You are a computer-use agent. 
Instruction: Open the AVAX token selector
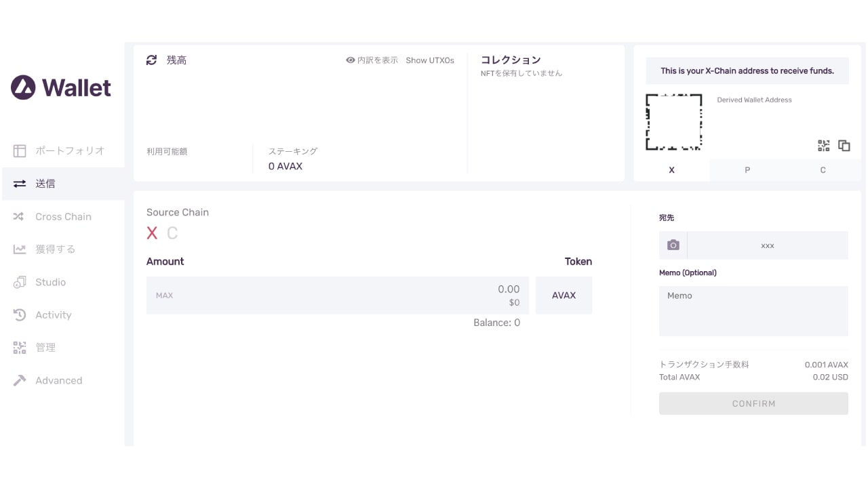(564, 296)
